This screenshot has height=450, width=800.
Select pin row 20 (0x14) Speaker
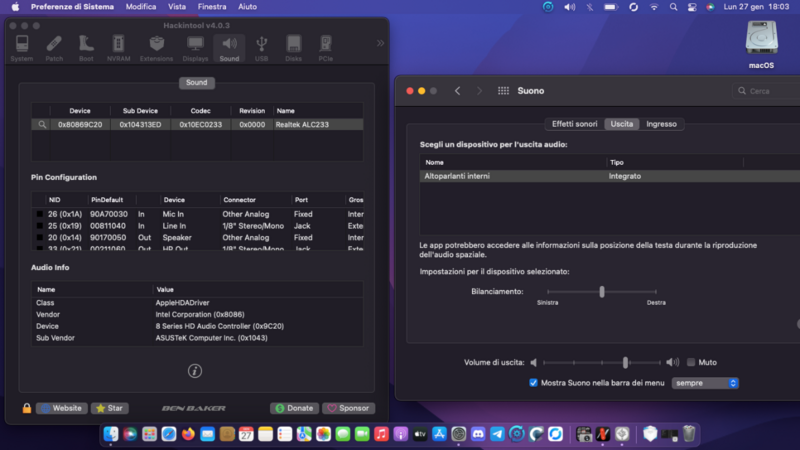coord(197,238)
